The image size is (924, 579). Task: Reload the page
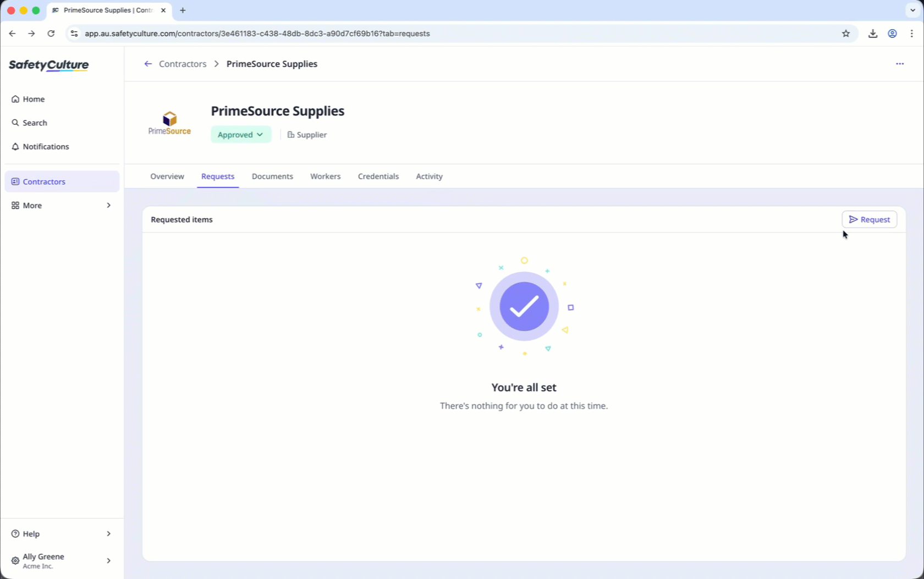click(51, 34)
